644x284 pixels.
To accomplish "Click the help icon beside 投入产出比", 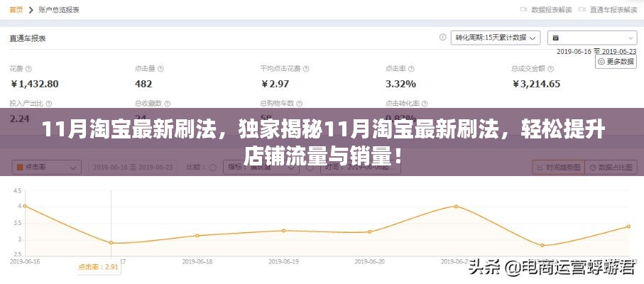I will click(49, 104).
